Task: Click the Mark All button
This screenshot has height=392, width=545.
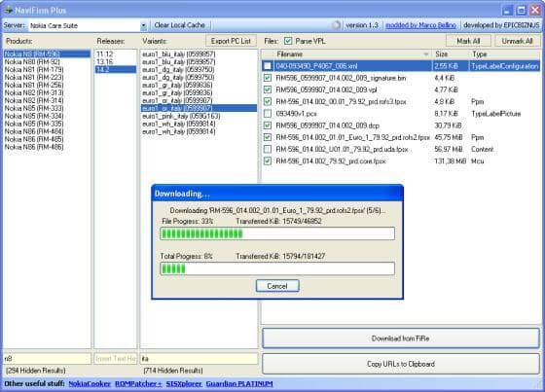Action: click(468, 41)
